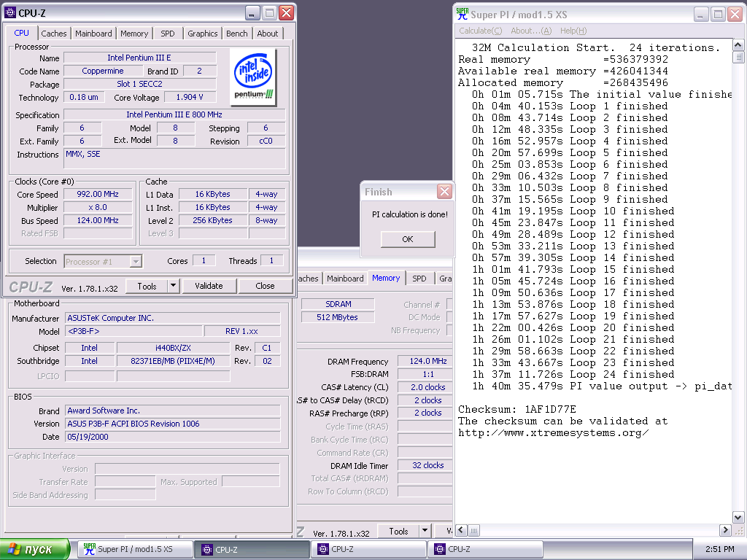Click the CAS# Latency value 2.0 clocks
Viewport: 747px width, 560px height.
(425, 388)
